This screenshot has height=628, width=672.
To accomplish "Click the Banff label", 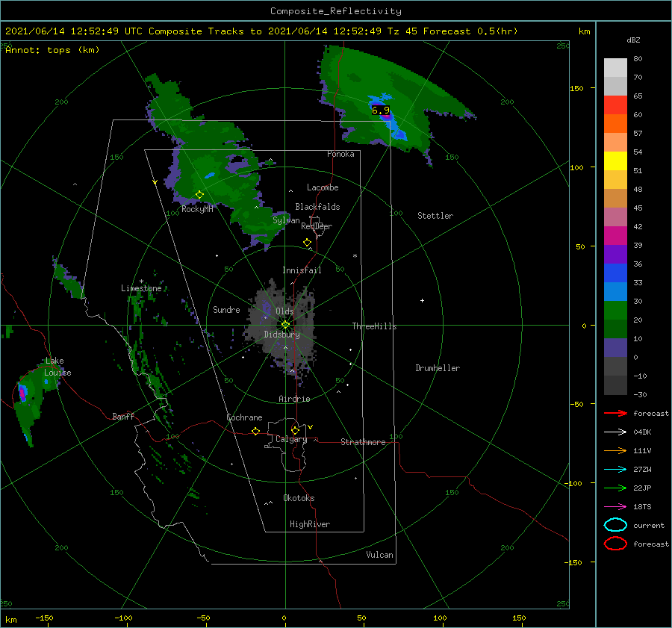I will [x=123, y=416].
